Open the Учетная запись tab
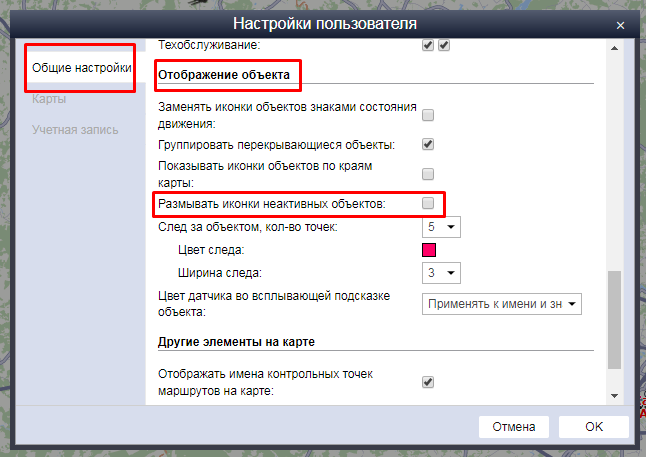 click(x=75, y=129)
